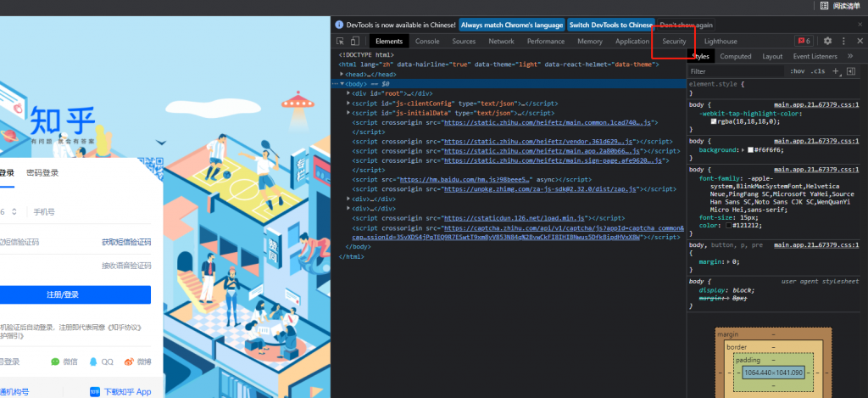This screenshot has height=398, width=868.
Task: Expand the background shorthand property triangle
Action: [743, 150]
